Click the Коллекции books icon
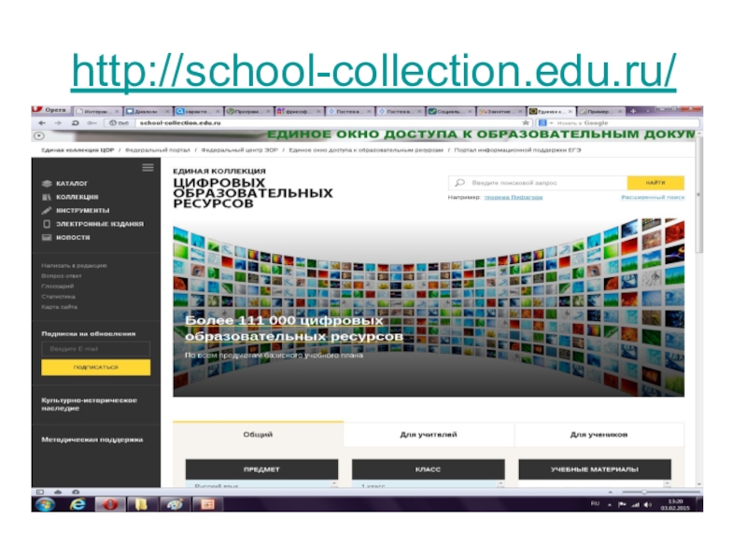The image size is (747, 560). click(47, 197)
